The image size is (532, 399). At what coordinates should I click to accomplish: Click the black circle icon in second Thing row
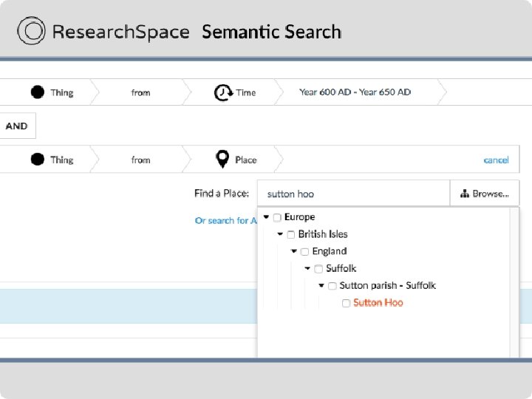point(38,160)
